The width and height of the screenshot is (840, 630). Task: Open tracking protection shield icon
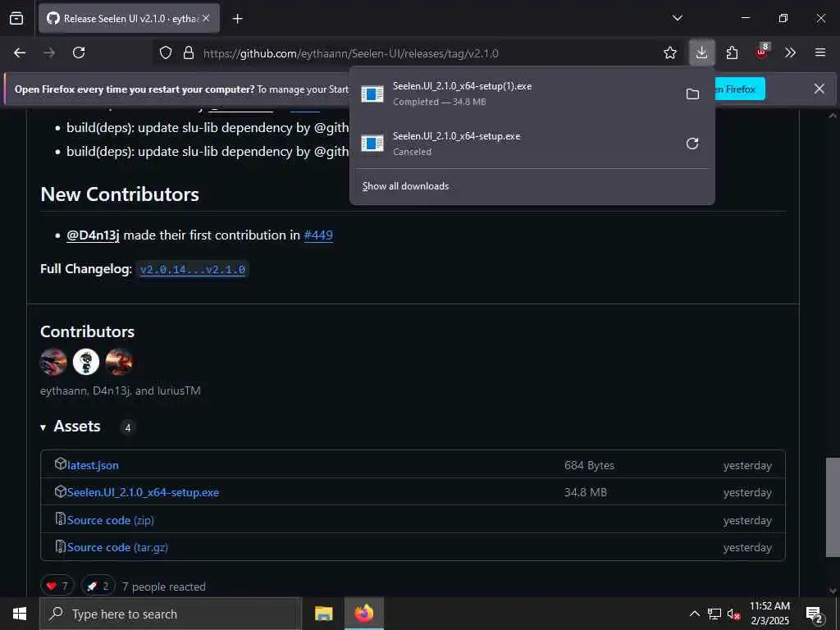click(x=166, y=52)
